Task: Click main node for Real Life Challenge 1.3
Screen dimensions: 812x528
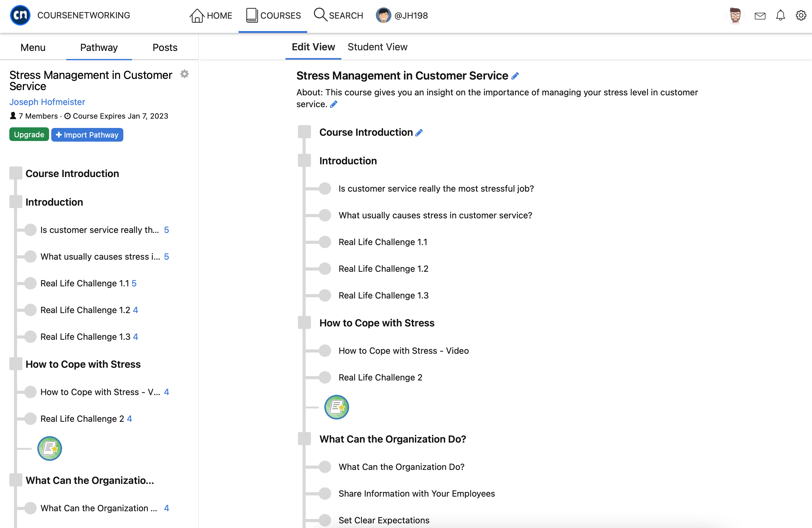Action: (x=325, y=295)
